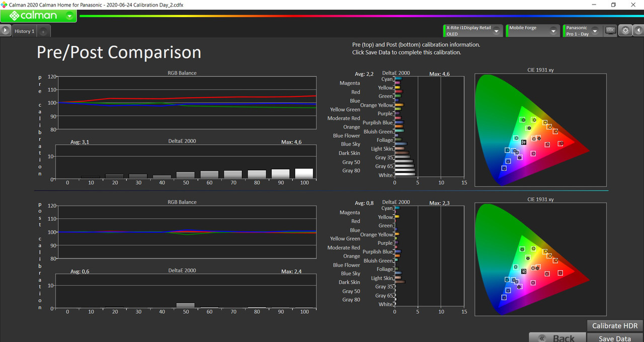Open the settings gear
The height and width of the screenshot is (342, 644).
pyautogui.click(x=625, y=31)
